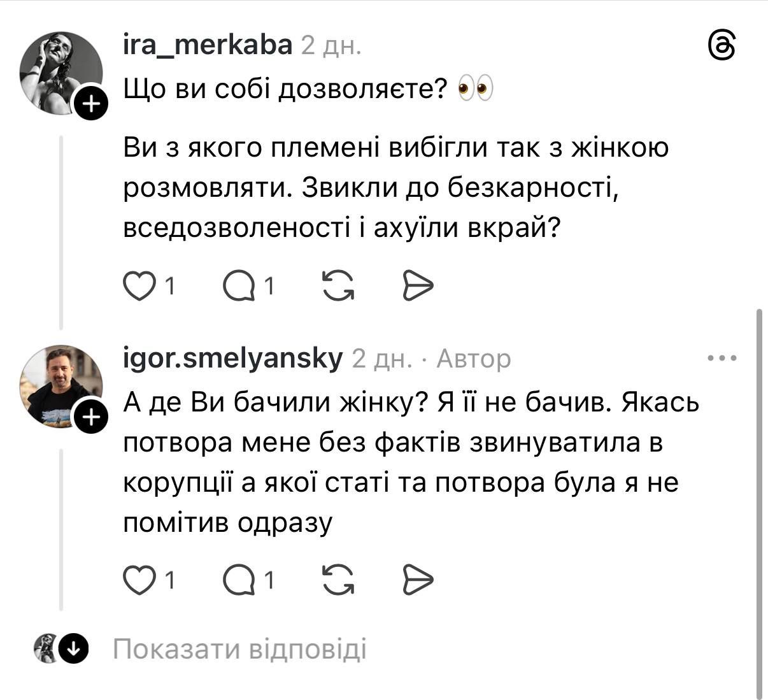Open replies to igor.smelyansky's comment
Viewport: 768px width, 700px height.
pos(239,580)
